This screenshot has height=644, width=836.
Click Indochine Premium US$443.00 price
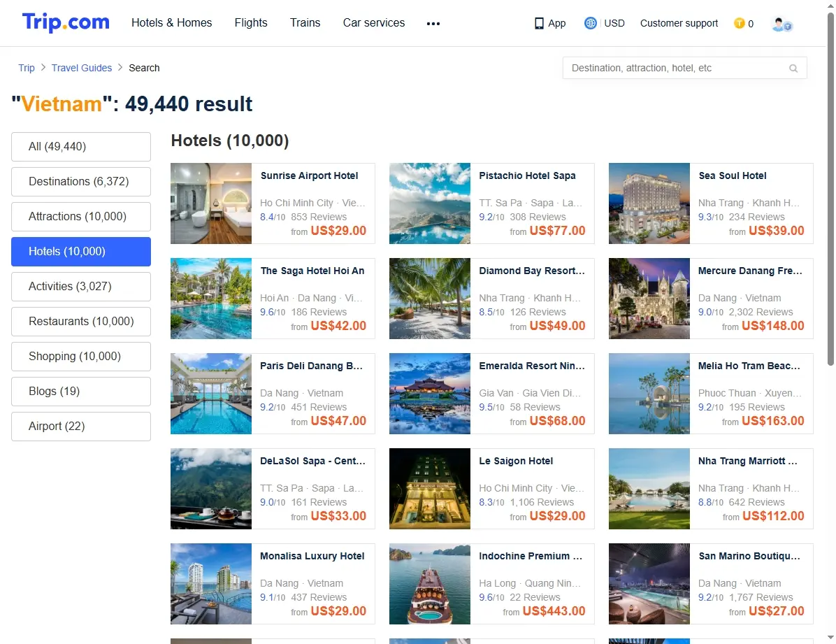(x=554, y=611)
